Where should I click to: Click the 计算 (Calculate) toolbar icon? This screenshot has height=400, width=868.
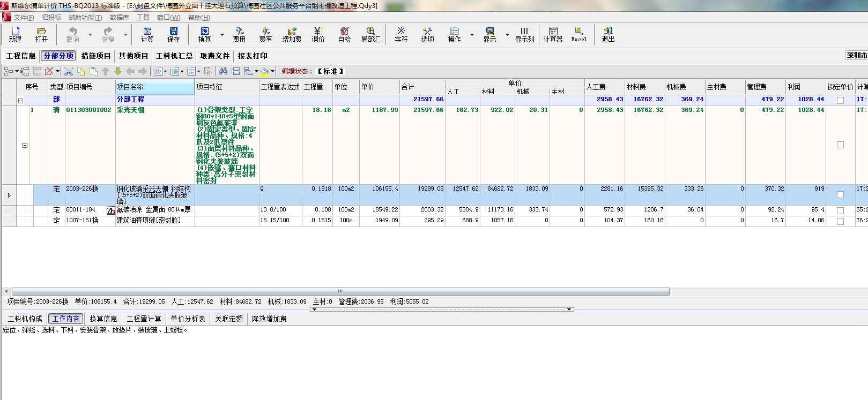pyautogui.click(x=147, y=35)
